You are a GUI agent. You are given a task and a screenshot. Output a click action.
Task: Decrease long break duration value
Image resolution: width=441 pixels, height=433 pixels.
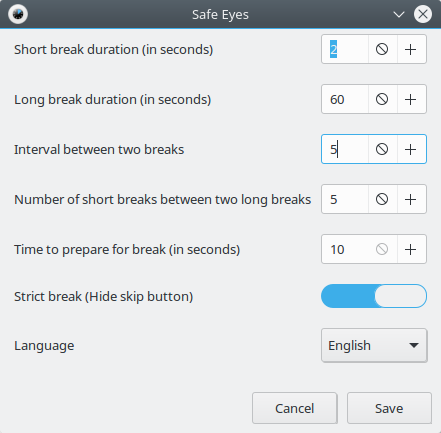(382, 99)
